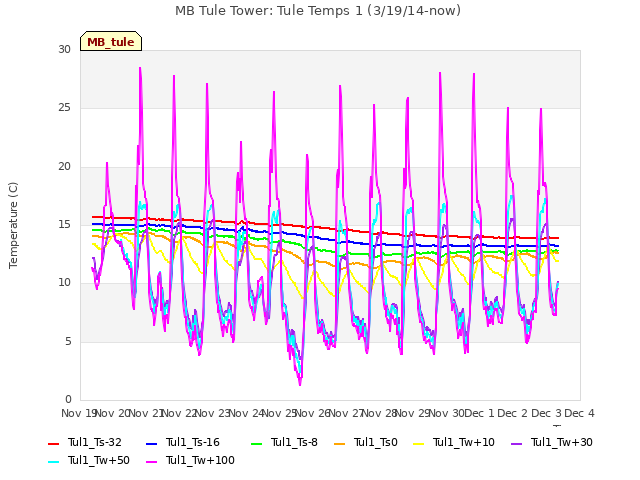Viewport: 640px width, 480px height.
Task: Click the purple Tul1_Tw+30 legend swatch
Action: pos(517,444)
